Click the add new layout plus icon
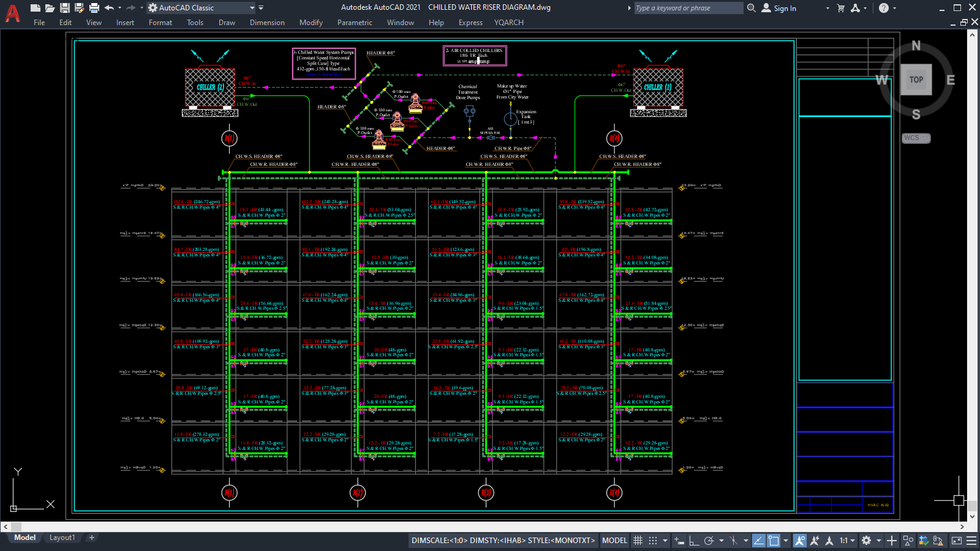This screenshot has height=551, width=980. click(x=92, y=538)
